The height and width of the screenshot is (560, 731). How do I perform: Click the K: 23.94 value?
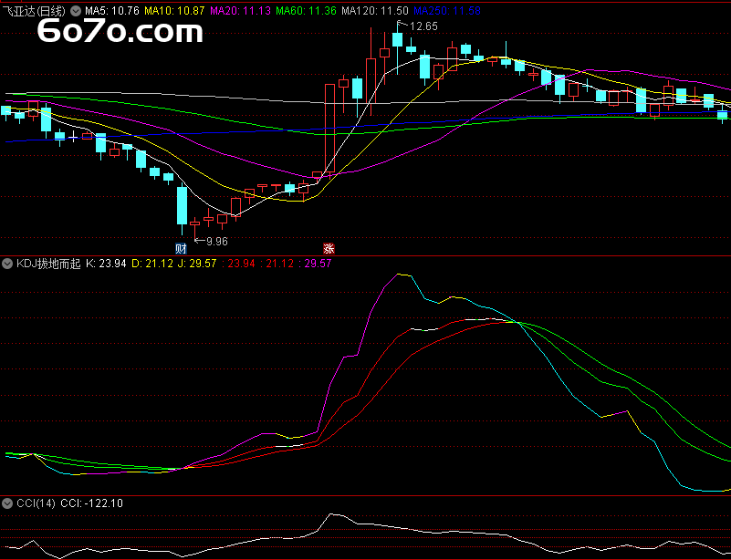pos(106,264)
